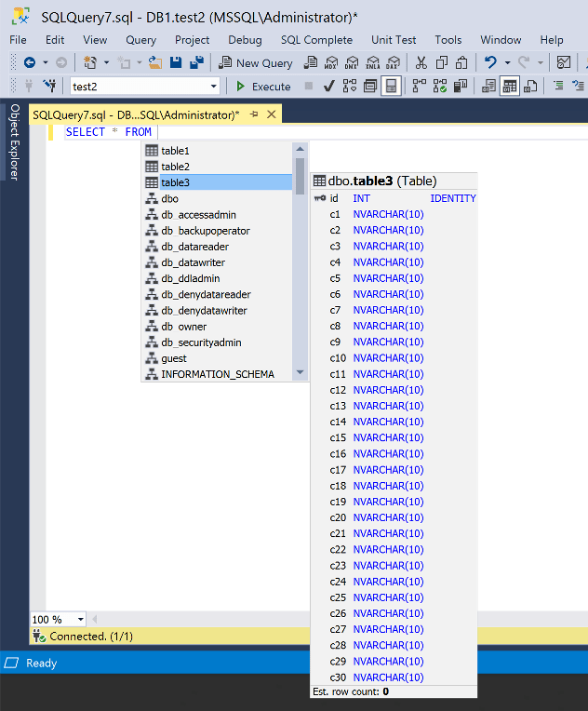Click the suggestion list scroll up arrow
The image size is (588, 711).
pyautogui.click(x=301, y=149)
